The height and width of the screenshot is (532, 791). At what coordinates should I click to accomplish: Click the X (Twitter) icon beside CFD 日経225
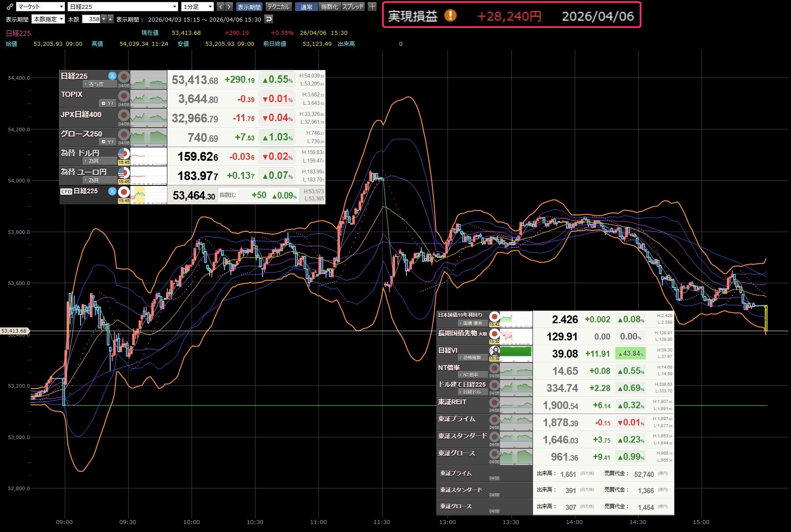(x=112, y=191)
